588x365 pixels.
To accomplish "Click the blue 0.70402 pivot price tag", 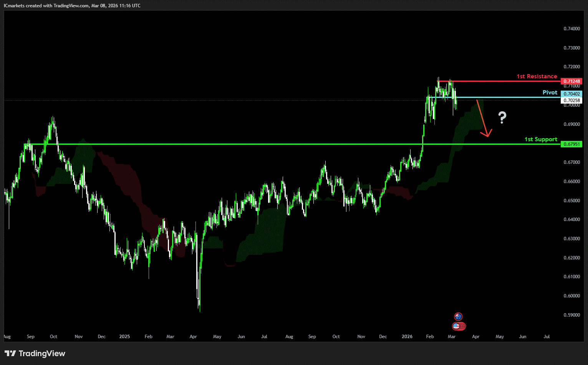I will tap(571, 94).
